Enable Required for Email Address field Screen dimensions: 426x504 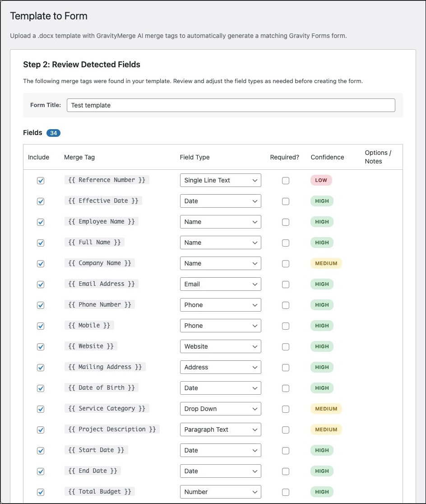(x=286, y=285)
